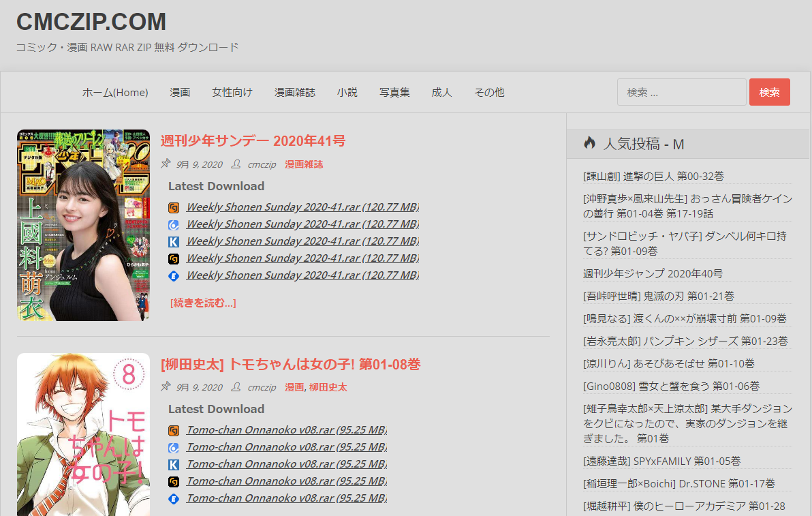Open popular post 雪女と蟹を食う 第01-06巻
This screenshot has height=516, width=812.
[x=672, y=386]
